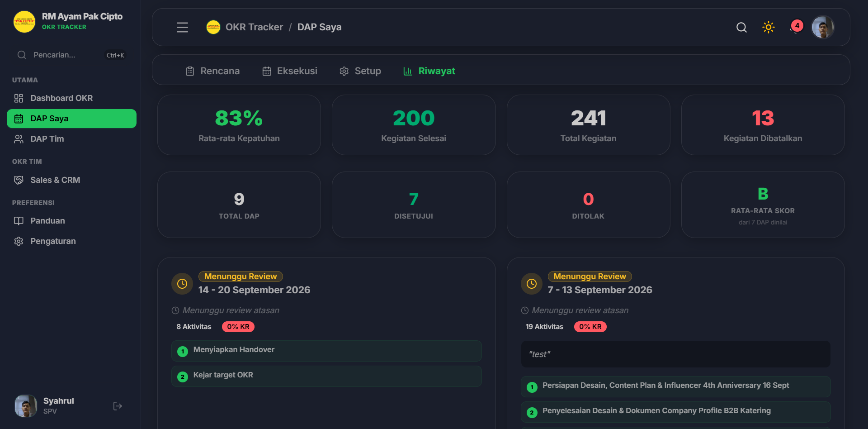868x429 pixels.
Task: Click the OKR Tracker breadcrumb logo icon
Action: [213, 27]
